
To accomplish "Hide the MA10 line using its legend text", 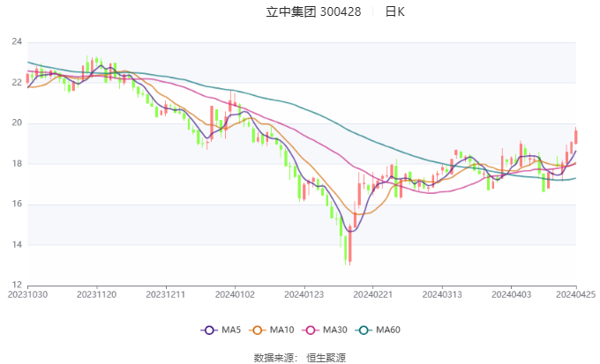I will [282, 330].
